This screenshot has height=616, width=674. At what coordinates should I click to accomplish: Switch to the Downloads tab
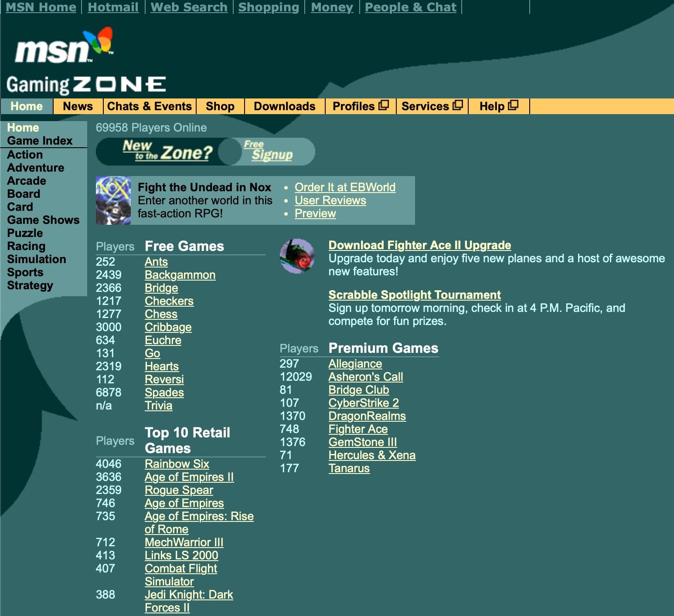(x=284, y=106)
